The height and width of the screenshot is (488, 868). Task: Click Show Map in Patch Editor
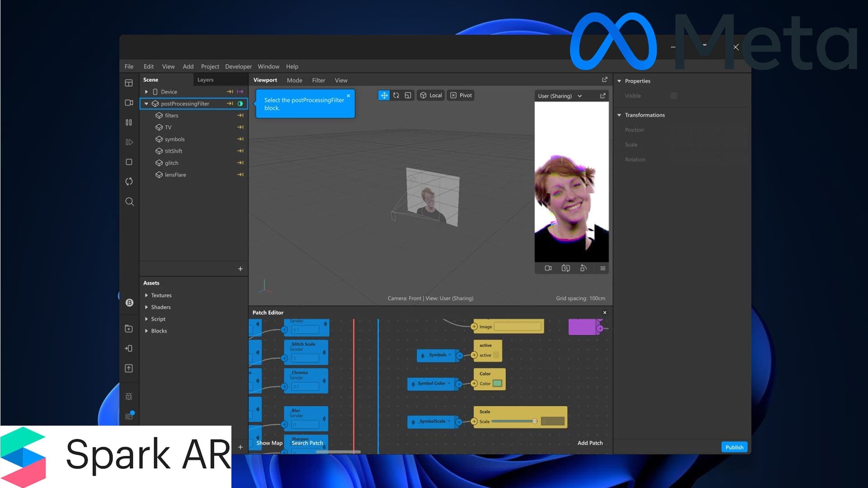point(269,443)
